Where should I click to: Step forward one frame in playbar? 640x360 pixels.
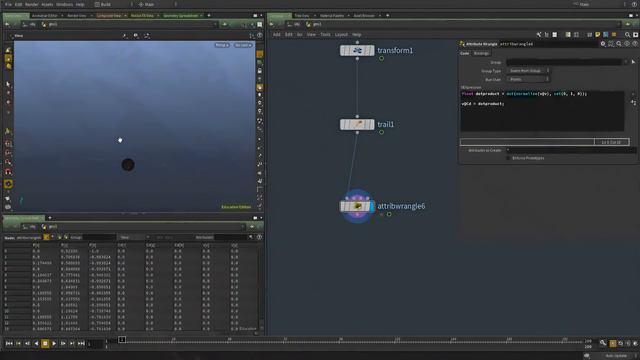tap(63, 344)
